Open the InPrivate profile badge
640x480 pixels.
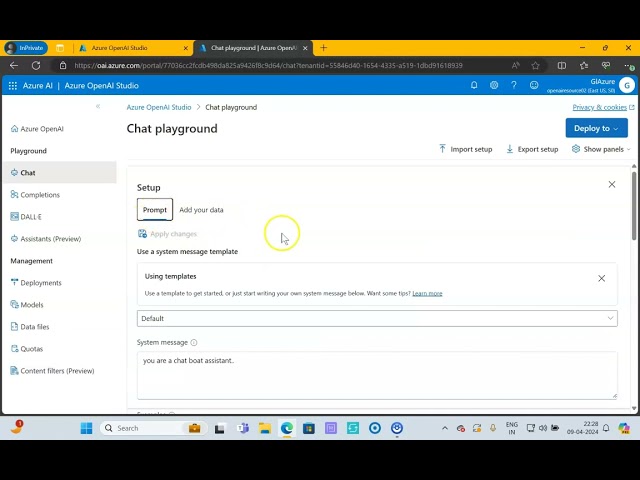pos(26,48)
